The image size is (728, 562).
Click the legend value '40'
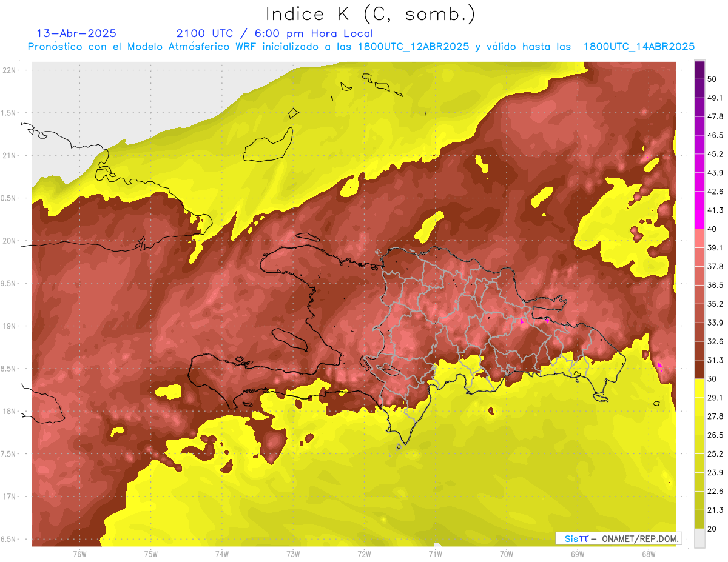point(712,229)
